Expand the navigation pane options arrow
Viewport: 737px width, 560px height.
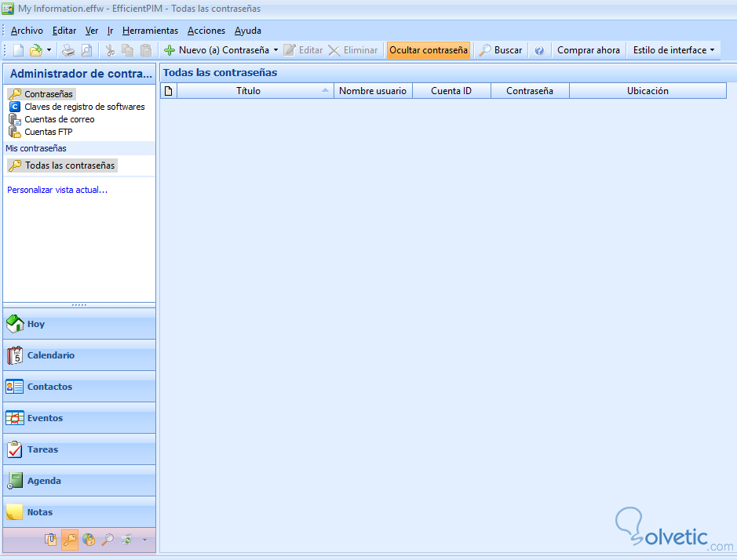click(144, 540)
